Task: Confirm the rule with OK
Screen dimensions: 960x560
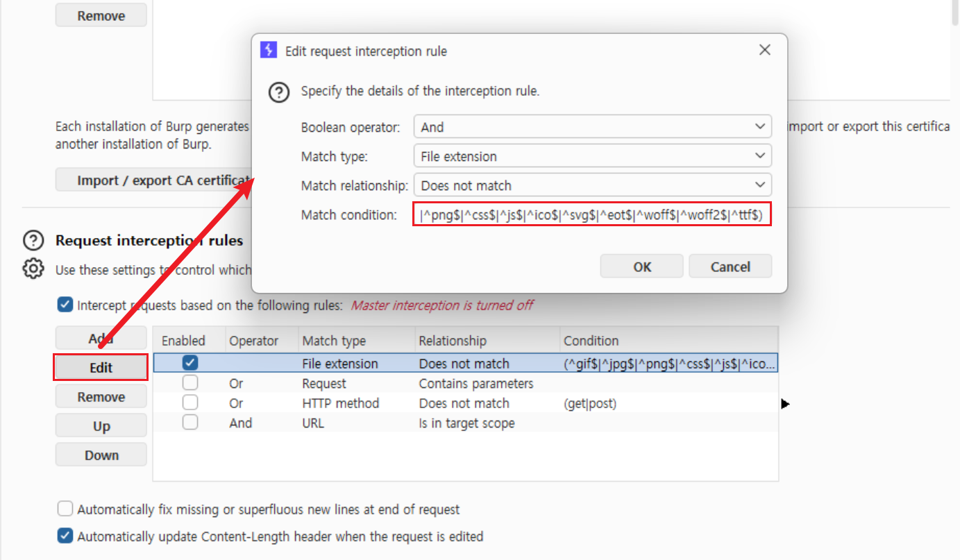Action: (x=642, y=266)
